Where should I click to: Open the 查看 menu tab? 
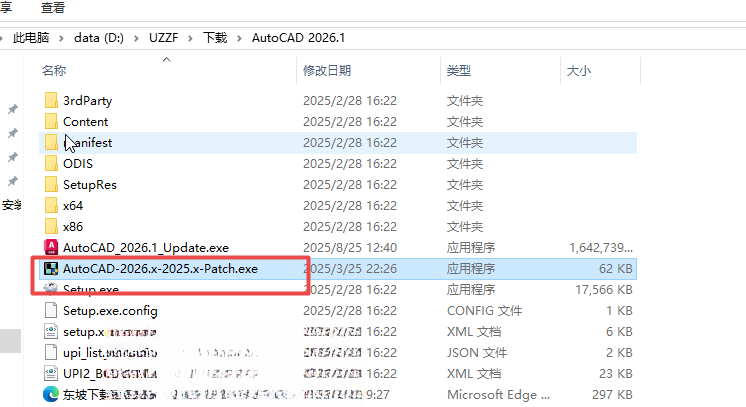[52, 7]
